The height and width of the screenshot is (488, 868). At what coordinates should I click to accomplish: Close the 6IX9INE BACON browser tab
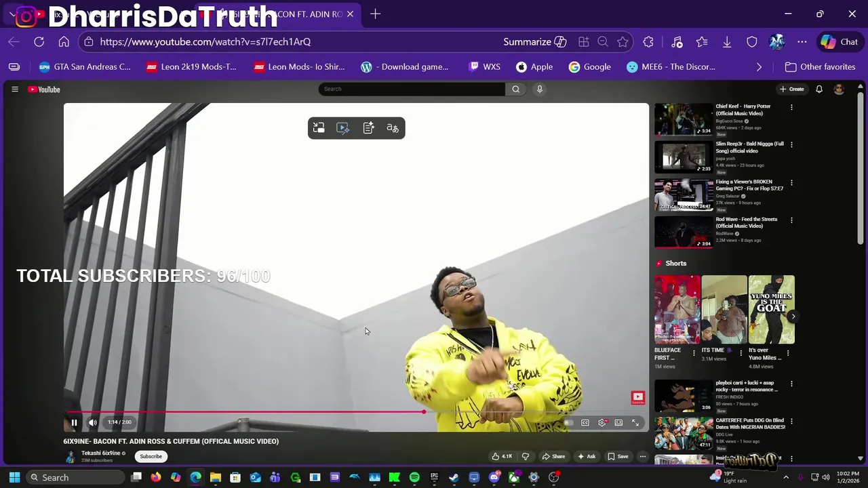click(350, 14)
